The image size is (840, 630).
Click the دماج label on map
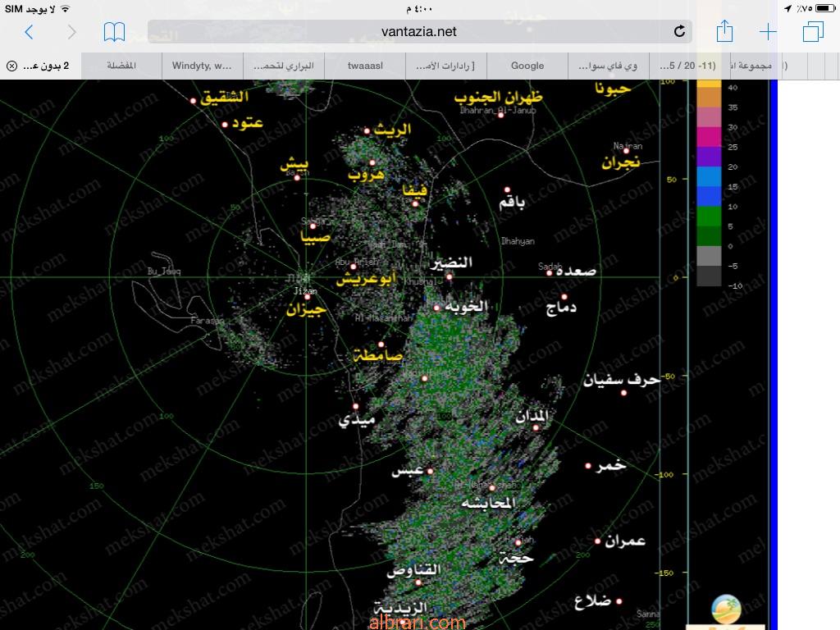(x=561, y=308)
